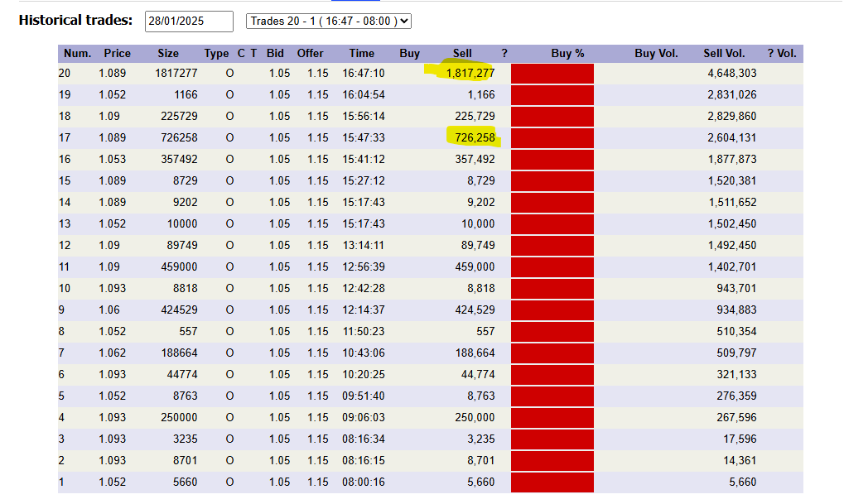Click the sell value 357,492
Viewport: 844px width, 504px height.
(x=475, y=159)
